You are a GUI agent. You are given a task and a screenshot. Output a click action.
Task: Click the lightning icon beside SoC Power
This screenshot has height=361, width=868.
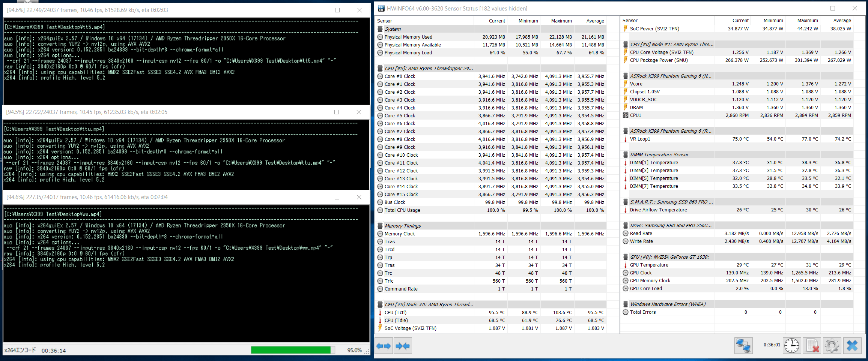[x=625, y=28]
